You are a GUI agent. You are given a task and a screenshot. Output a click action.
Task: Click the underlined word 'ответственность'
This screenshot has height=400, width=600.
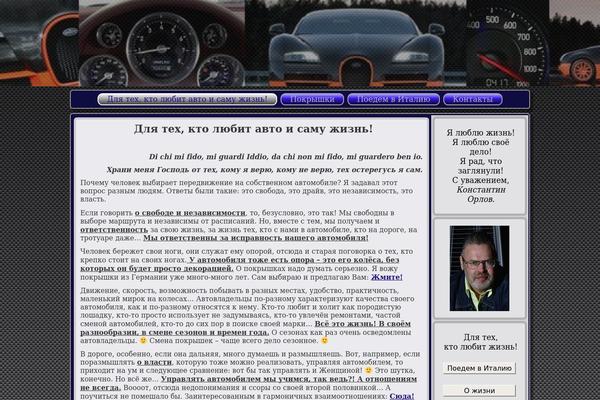click(114, 230)
